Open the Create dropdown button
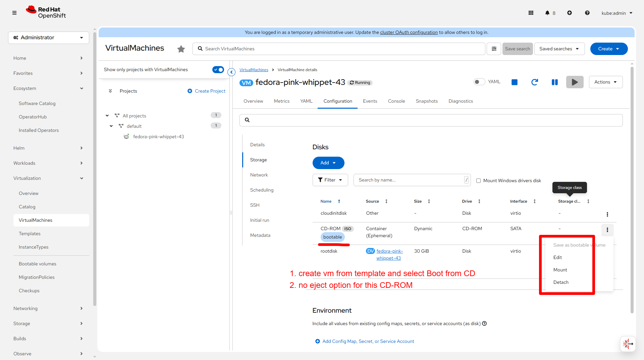Viewport: 644px width, 360px height. coord(609,49)
